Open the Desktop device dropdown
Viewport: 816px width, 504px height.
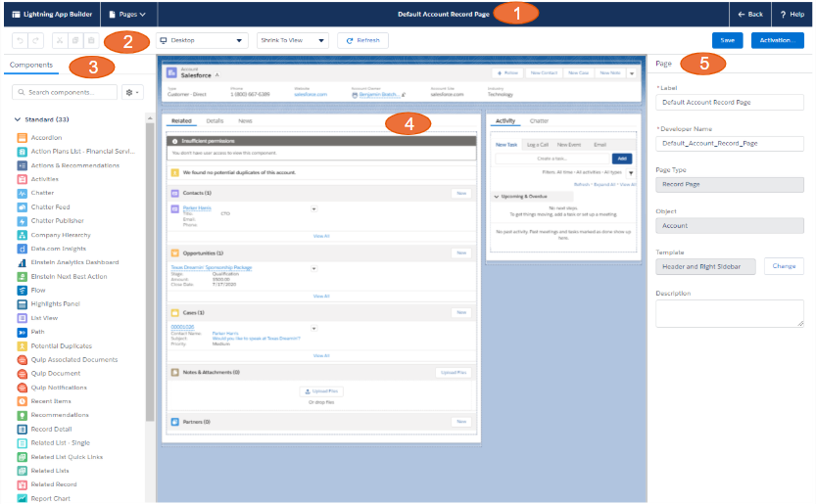[202, 40]
